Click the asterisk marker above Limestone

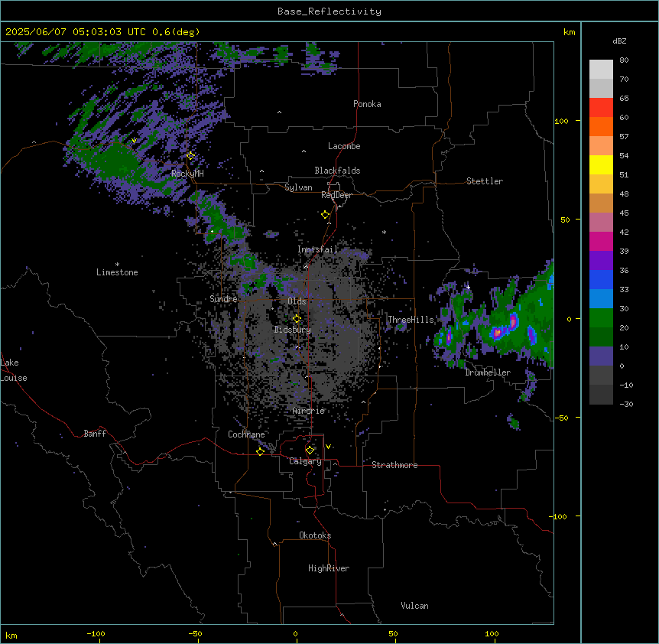tap(117, 265)
